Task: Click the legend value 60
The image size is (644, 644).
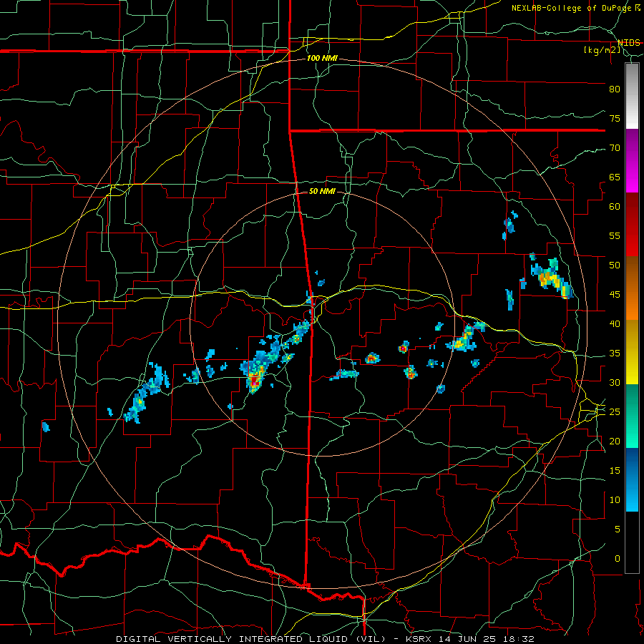Action: click(615, 207)
